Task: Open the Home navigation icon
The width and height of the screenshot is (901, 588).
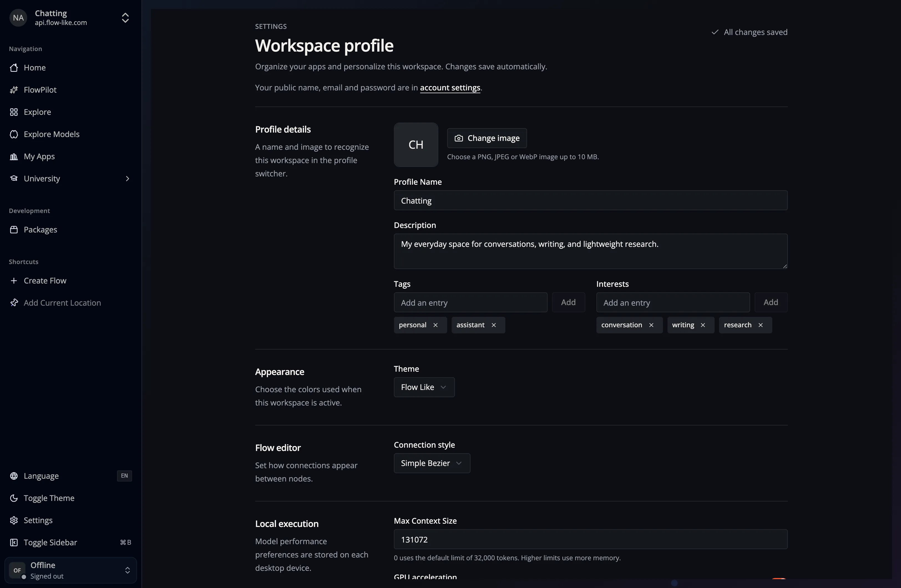Action: tap(14, 67)
